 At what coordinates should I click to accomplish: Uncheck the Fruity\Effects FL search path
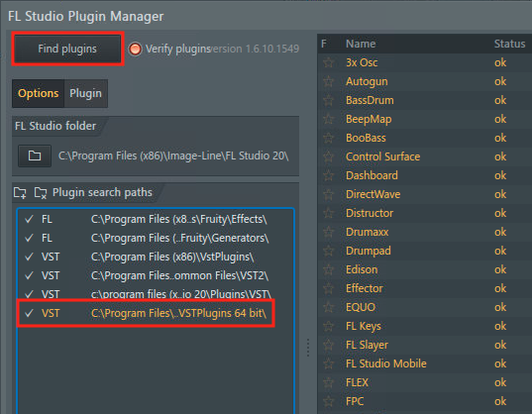click(29, 219)
